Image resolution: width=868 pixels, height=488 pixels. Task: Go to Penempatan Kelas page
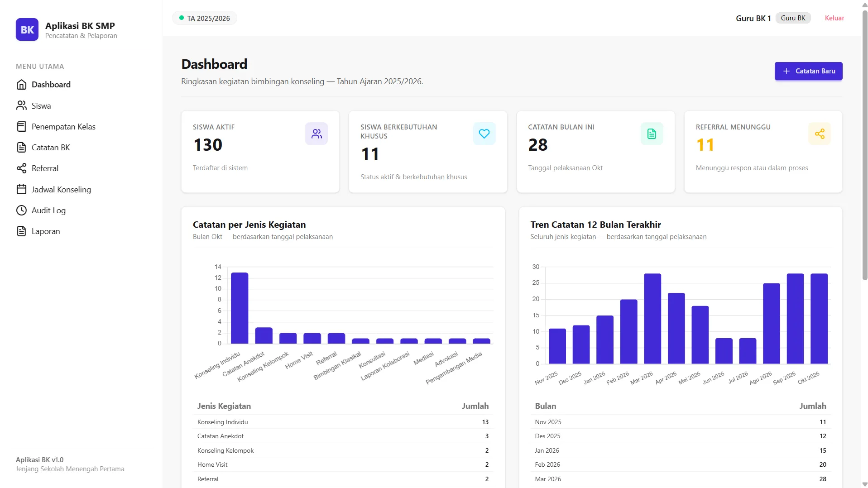82,126
